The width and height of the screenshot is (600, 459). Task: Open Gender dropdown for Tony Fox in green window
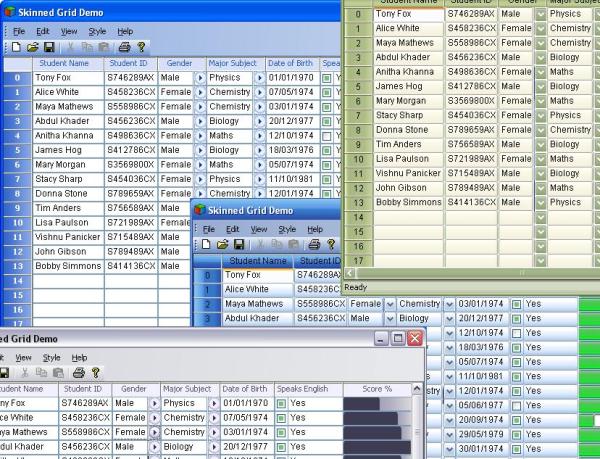click(540, 15)
